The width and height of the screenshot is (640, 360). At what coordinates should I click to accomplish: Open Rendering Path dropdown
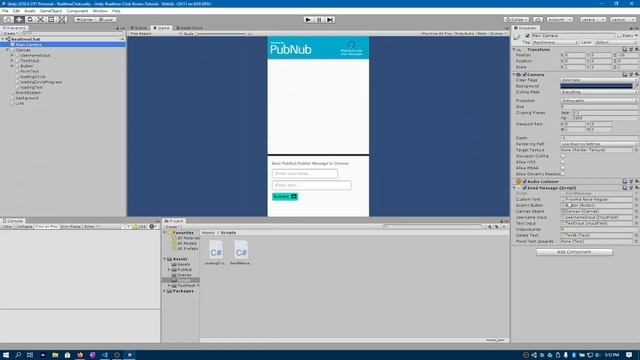[x=599, y=144]
